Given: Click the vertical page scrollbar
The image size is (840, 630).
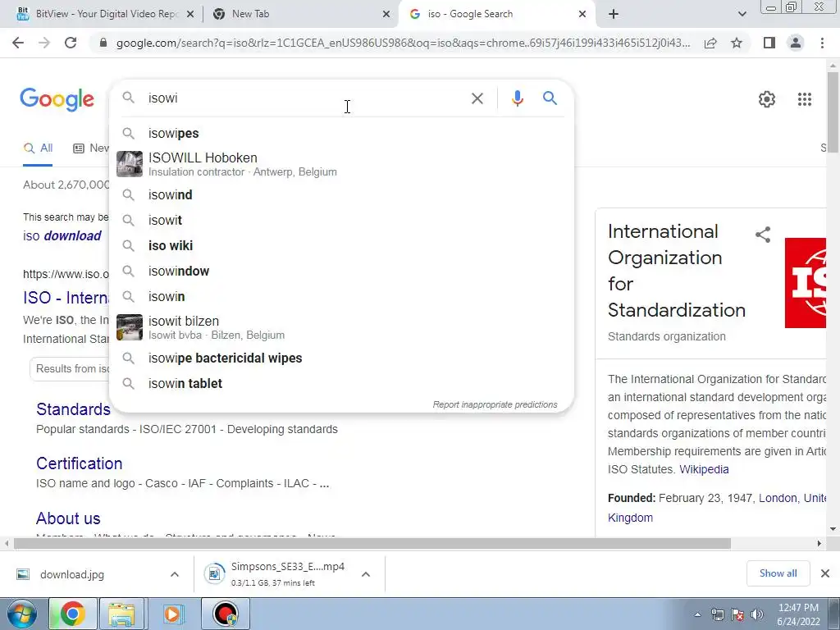Looking at the screenshot, I should pos(833,112).
